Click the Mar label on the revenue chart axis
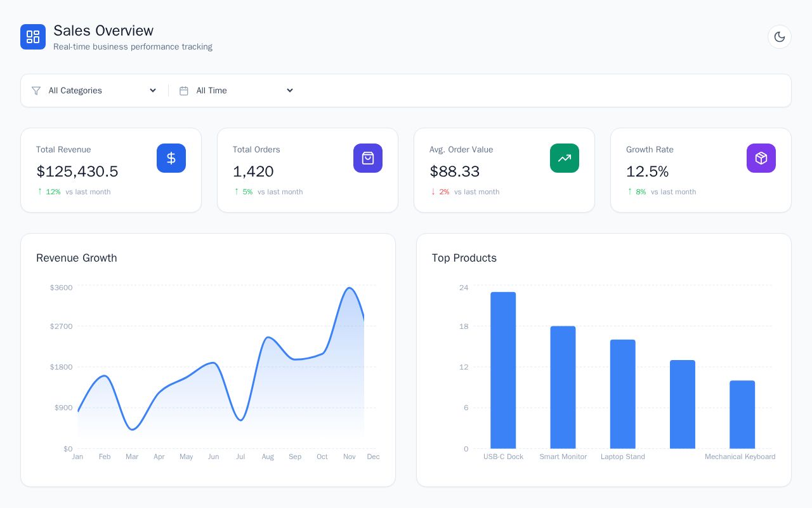This screenshot has height=508, width=812. [132, 457]
